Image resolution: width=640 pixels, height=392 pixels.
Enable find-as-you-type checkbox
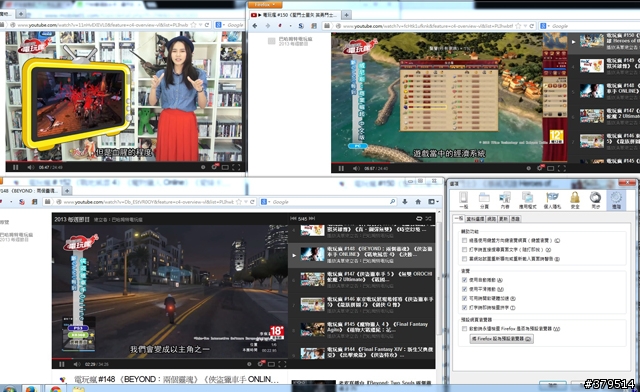point(464,249)
